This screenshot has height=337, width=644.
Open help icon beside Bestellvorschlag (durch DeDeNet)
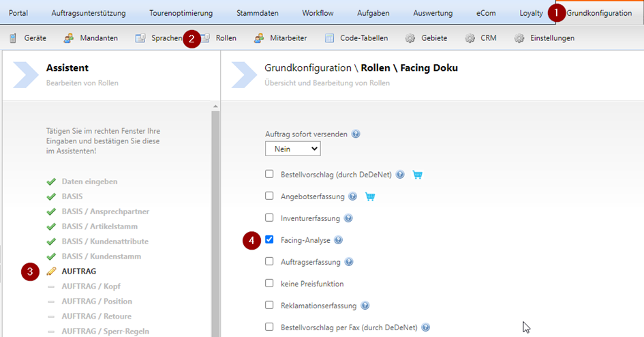400,175
